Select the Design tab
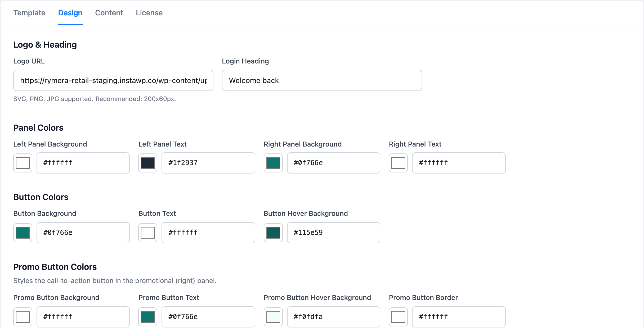Image resolution: width=644 pixels, height=328 pixels. pyautogui.click(x=70, y=13)
